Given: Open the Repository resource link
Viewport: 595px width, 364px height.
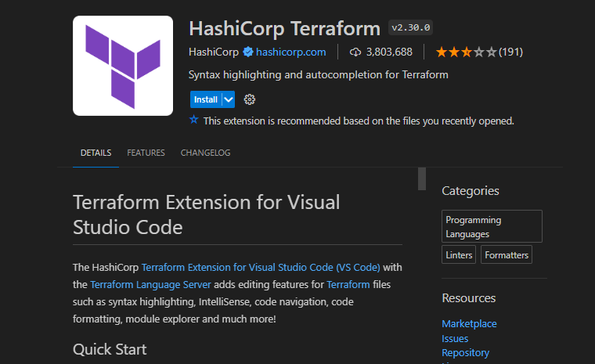Looking at the screenshot, I should tap(465, 353).
